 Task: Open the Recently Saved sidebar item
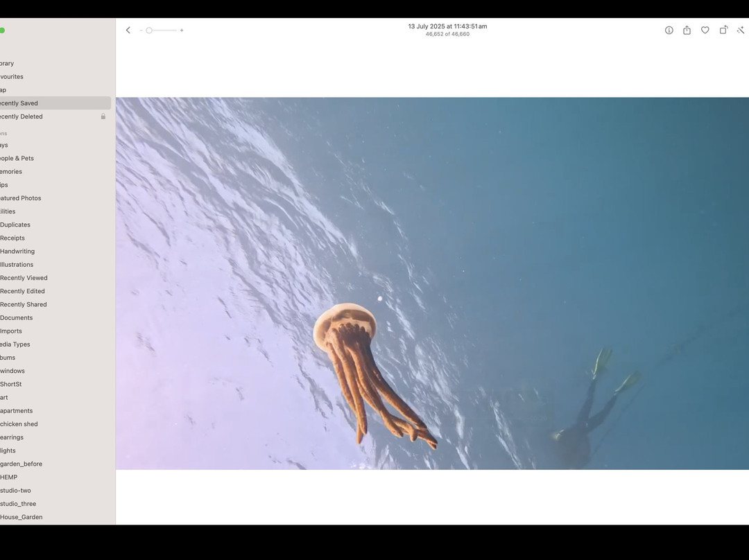point(19,103)
